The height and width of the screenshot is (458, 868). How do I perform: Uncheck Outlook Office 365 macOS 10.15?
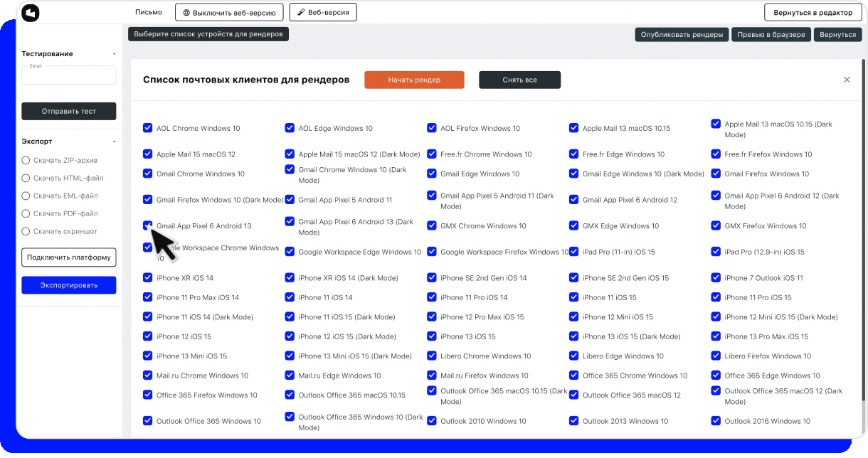290,395
